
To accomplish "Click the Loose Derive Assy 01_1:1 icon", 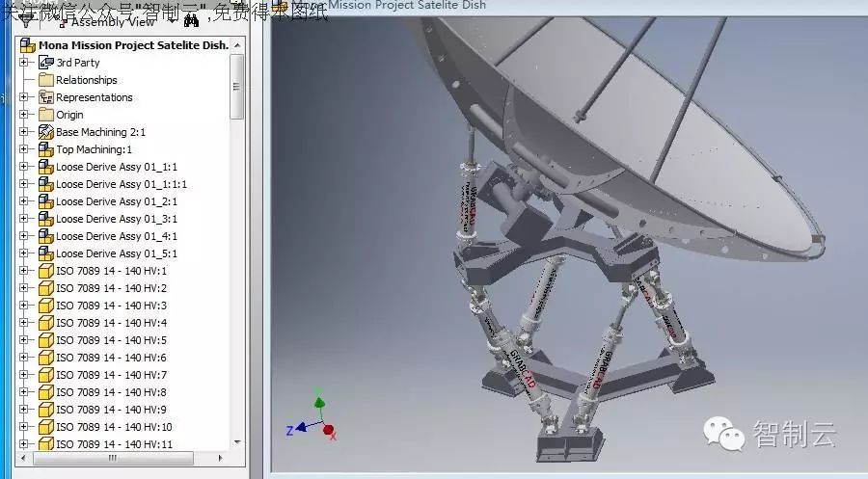I will coord(45,167).
